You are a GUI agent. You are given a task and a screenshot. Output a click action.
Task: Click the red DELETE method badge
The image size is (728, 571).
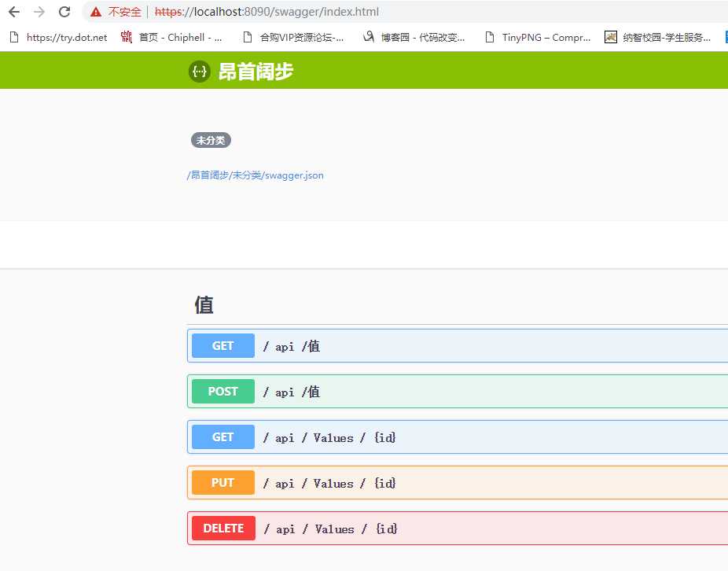tap(223, 529)
